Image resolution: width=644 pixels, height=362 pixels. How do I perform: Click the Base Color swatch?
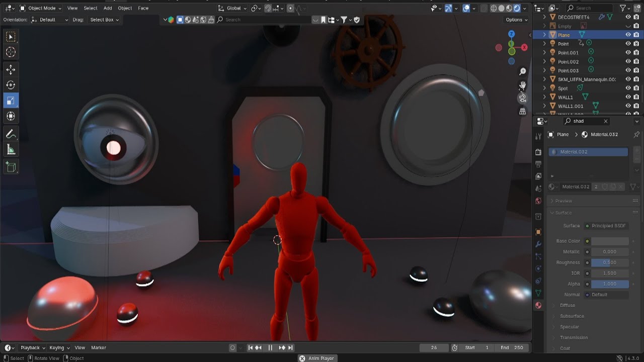[610, 241]
